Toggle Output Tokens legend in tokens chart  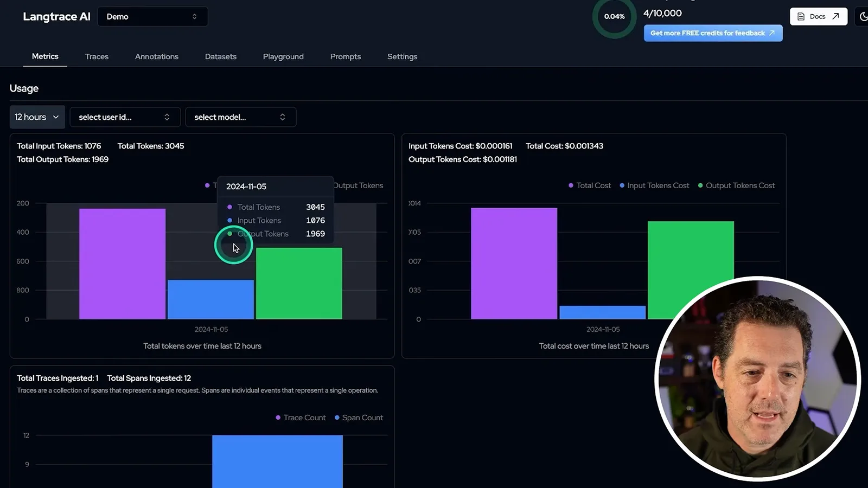coord(359,185)
